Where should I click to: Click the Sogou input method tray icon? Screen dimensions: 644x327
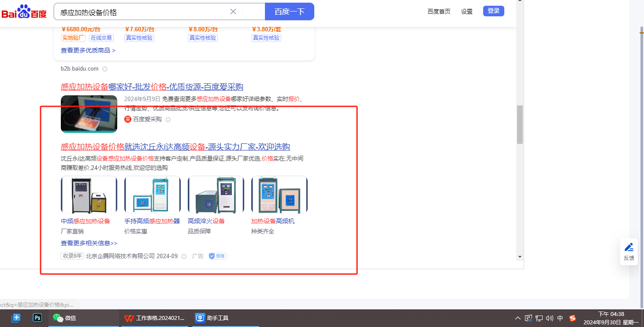(x=573, y=318)
